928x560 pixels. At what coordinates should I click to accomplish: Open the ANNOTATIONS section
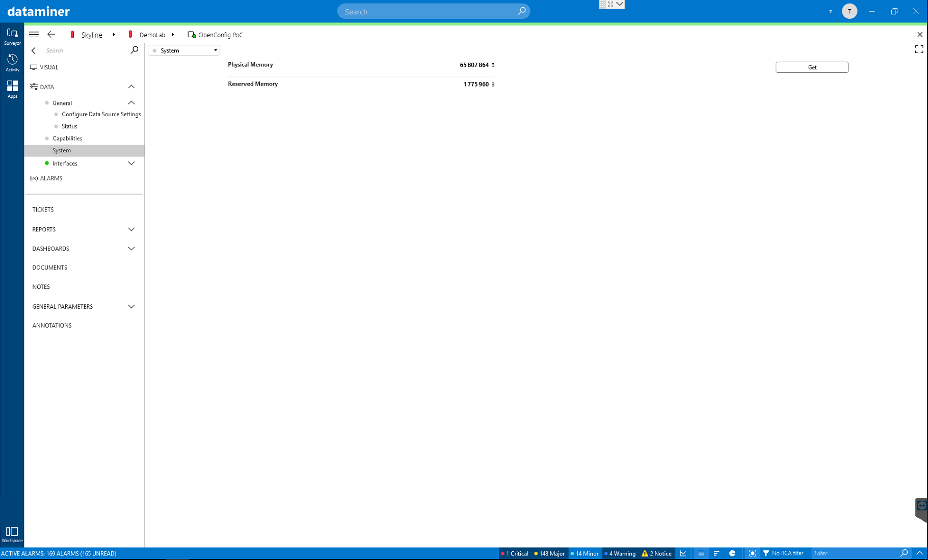(x=51, y=325)
